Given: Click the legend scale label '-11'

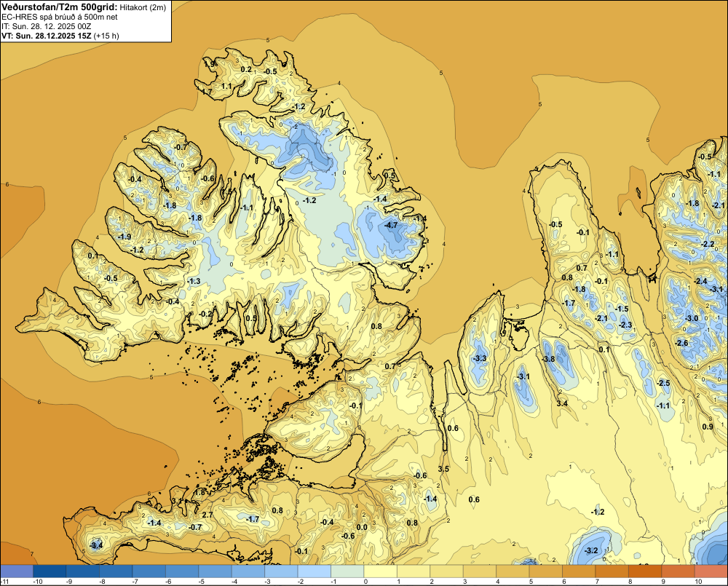Looking at the screenshot, I should 4,582.
